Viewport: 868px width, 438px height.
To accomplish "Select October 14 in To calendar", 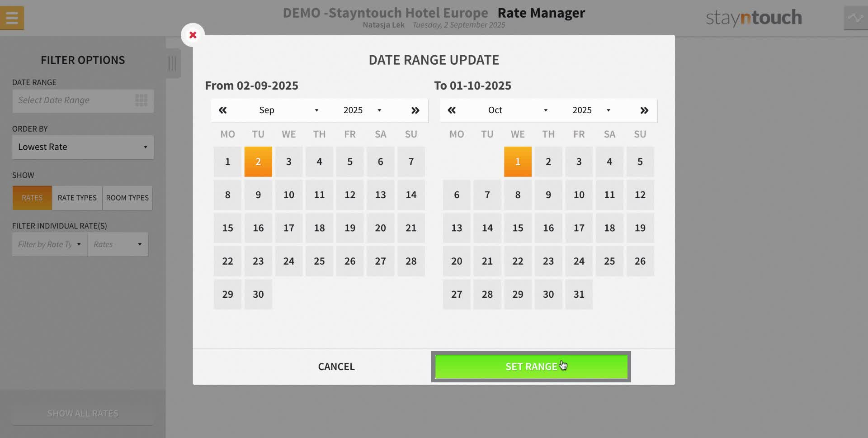I will coord(487,228).
